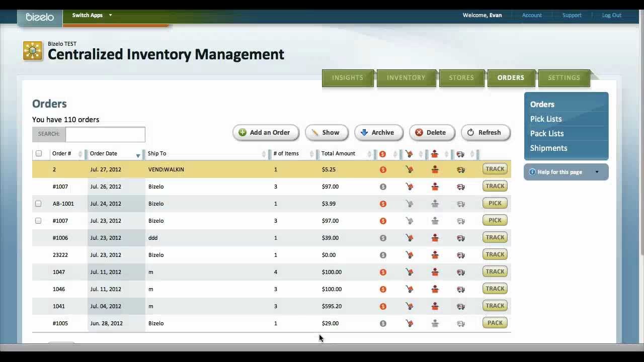
Task: Click PICK button for order AB-1001
Action: (x=495, y=203)
